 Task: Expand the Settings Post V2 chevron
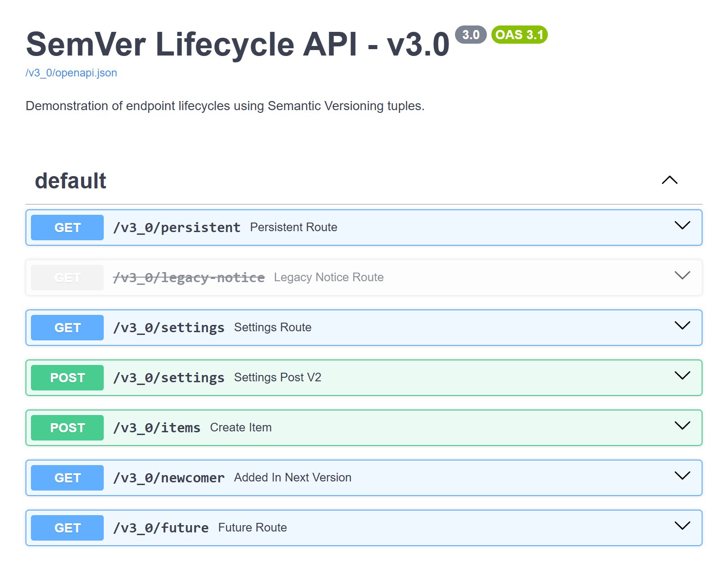click(x=682, y=376)
